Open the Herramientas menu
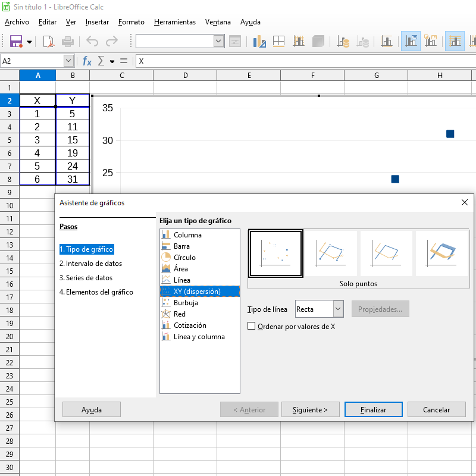The width and height of the screenshot is (476, 476). [x=174, y=22]
